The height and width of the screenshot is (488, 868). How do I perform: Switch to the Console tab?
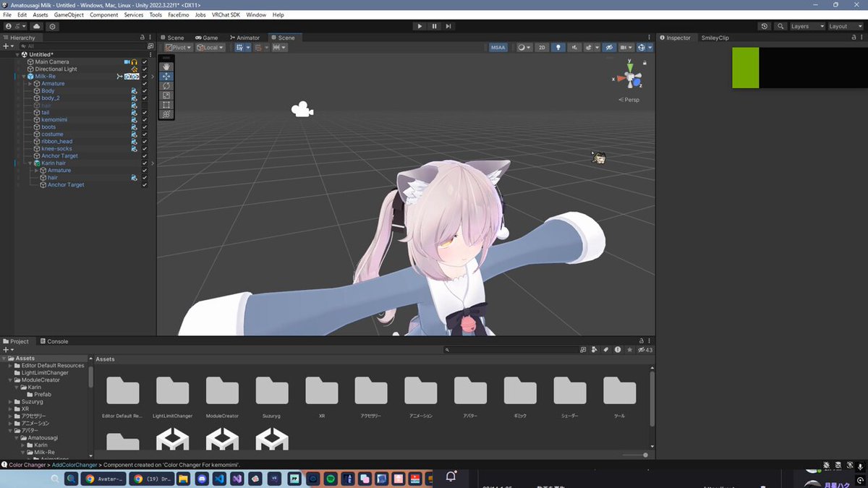coord(54,341)
